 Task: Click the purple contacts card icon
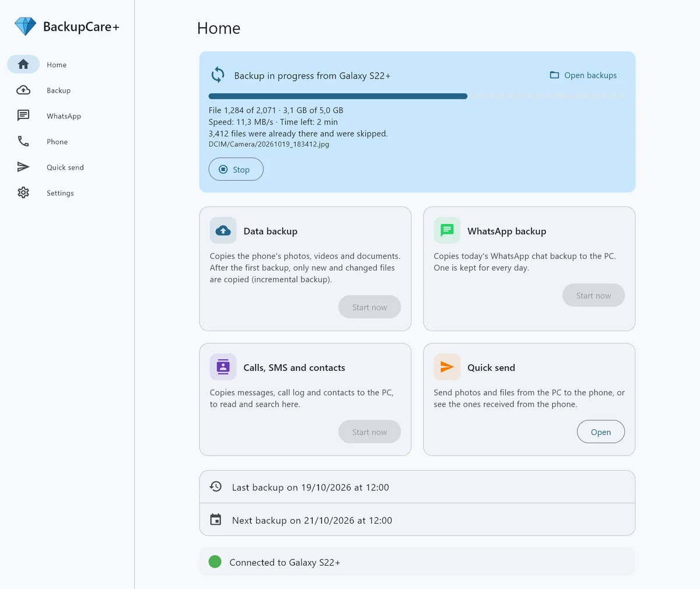pyautogui.click(x=223, y=367)
